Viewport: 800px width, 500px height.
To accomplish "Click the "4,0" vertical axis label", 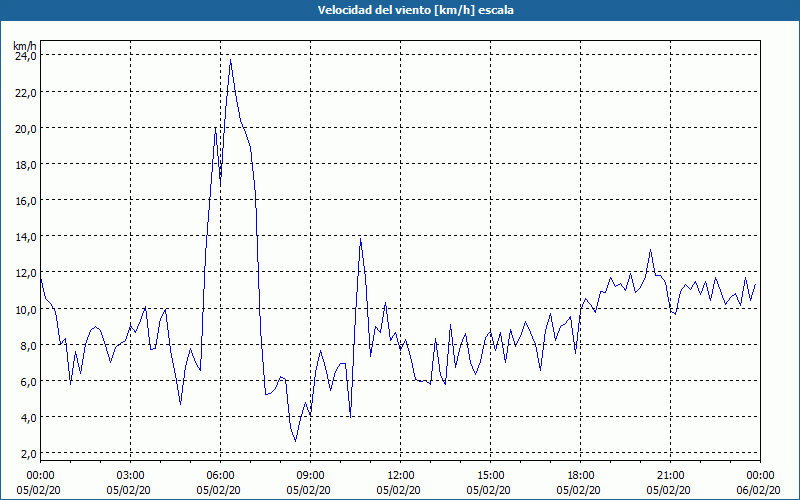I will pyautogui.click(x=28, y=418).
